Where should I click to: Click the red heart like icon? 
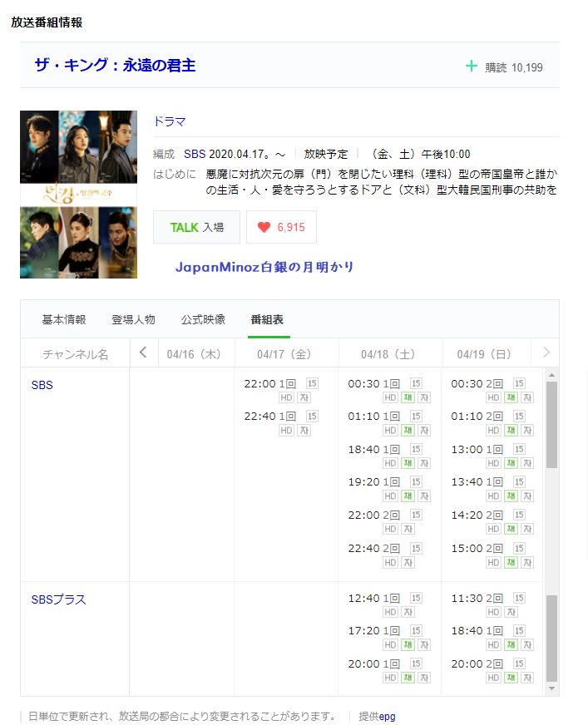pyautogui.click(x=264, y=227)
